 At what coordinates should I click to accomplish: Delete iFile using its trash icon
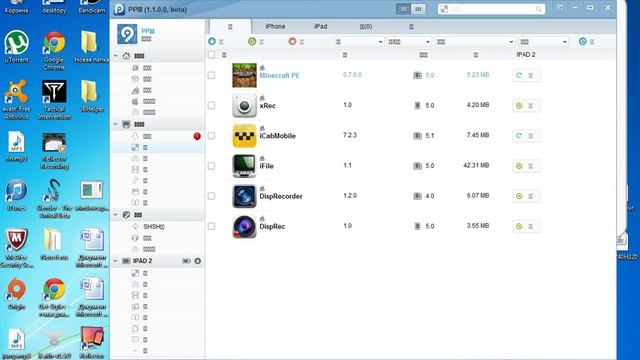coord(531,166)
